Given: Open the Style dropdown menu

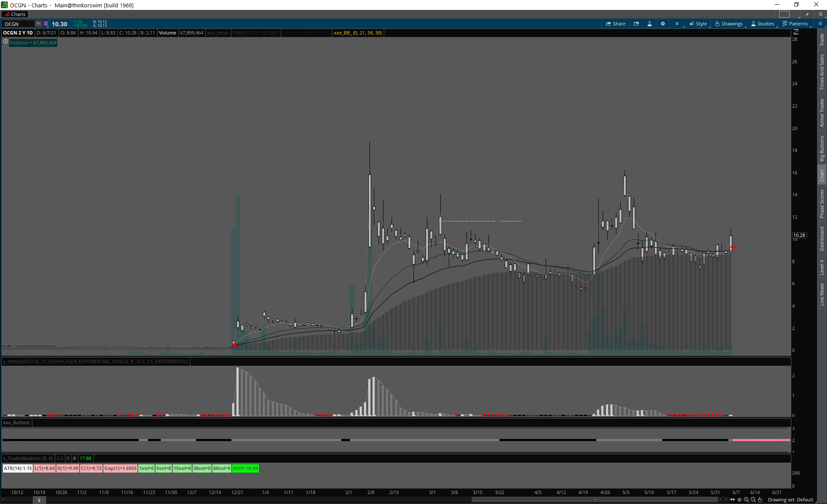Looking at the screenshot, I should click(x=698, y=24).
